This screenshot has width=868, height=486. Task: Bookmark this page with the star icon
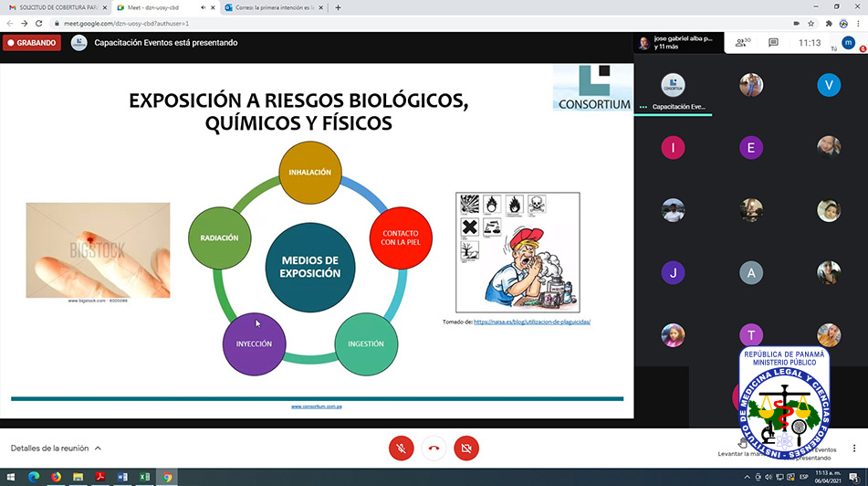[811, 23]
